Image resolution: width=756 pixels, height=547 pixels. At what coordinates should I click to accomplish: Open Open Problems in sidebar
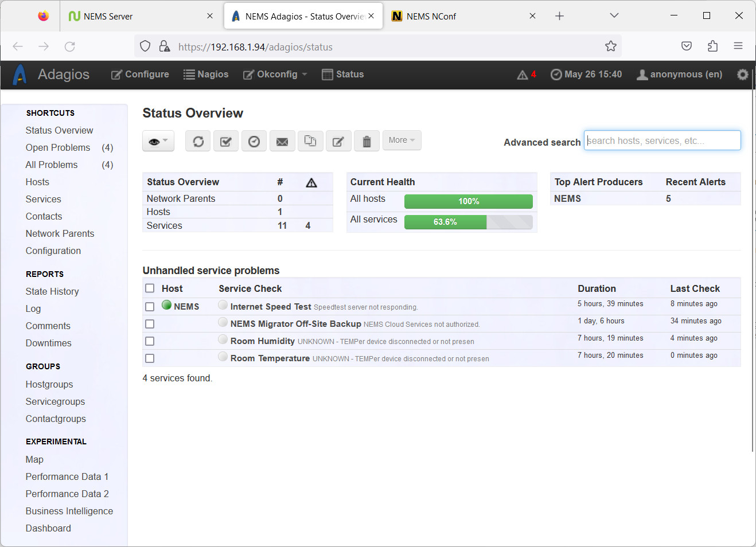tap(58, 147)
